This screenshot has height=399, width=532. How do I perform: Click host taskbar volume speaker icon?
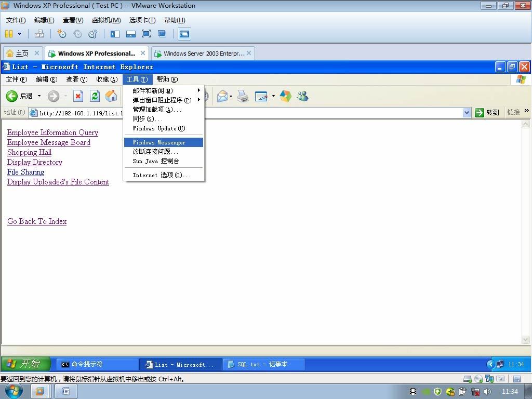(x=487, y=392)
